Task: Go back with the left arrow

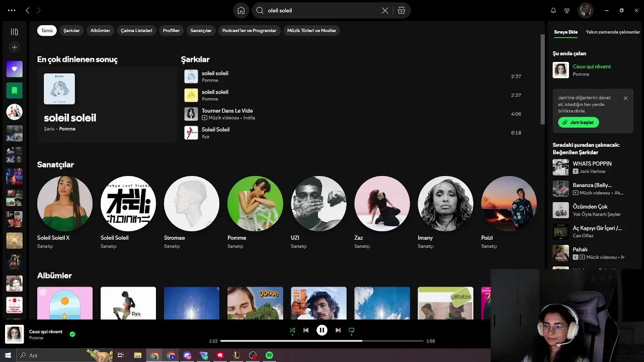Action: pyautogui.click(x=28, y=10)
